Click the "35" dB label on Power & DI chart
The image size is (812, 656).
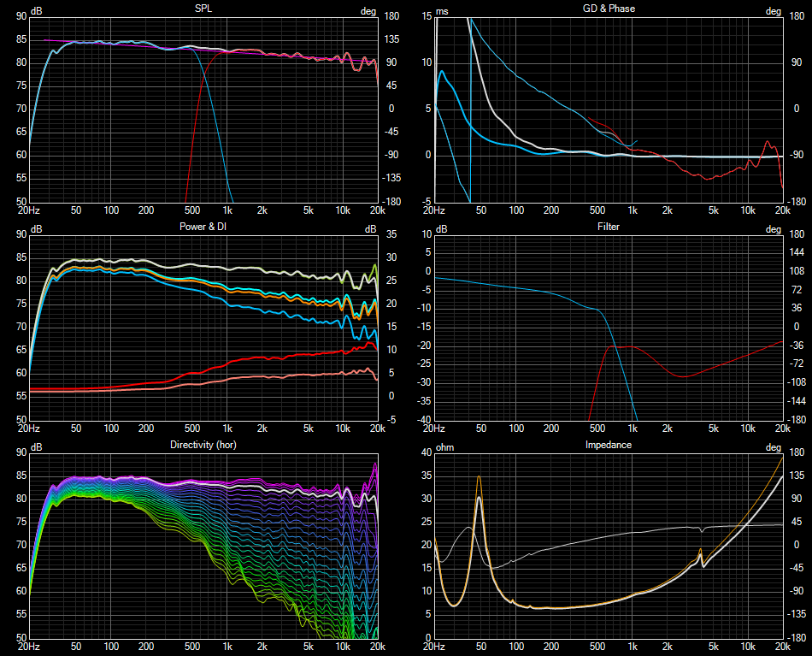[x=391, y=234]
